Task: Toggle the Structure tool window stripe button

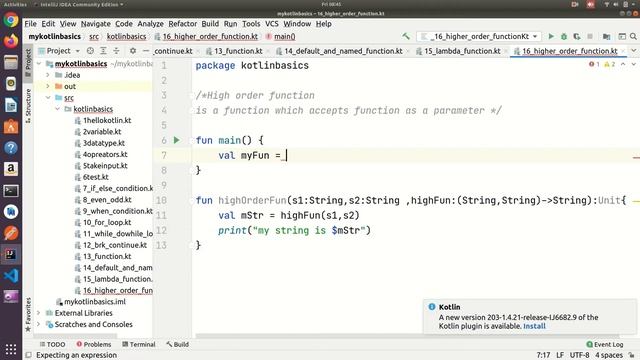Action: click(28, 105)
